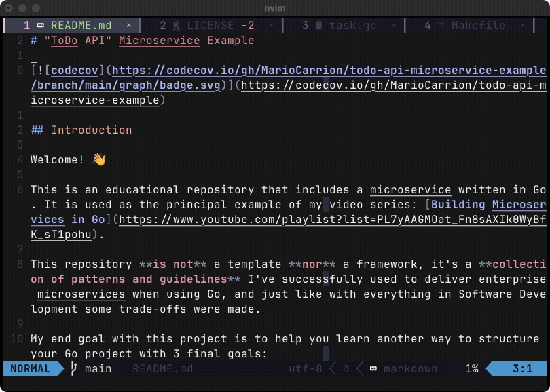The image size is (550, 392).
Task: Switch to the LICENSE tab
Action: click(210, 24)
